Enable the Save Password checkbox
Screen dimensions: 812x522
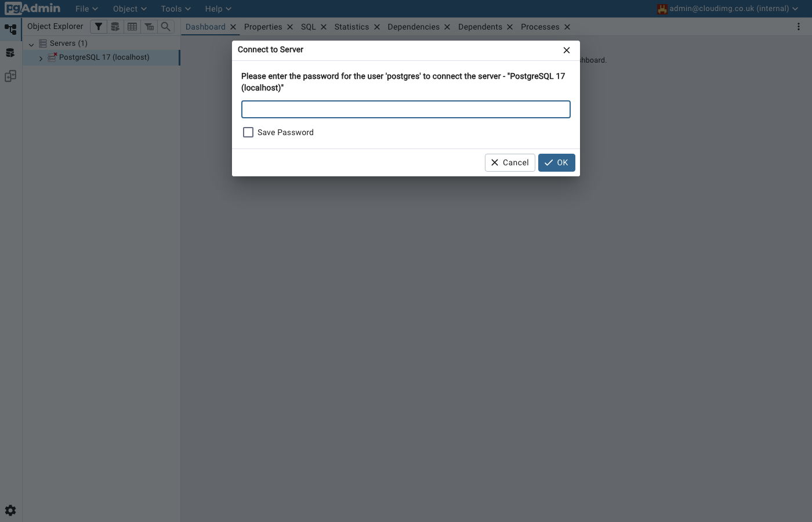click(x=248, y=132)
